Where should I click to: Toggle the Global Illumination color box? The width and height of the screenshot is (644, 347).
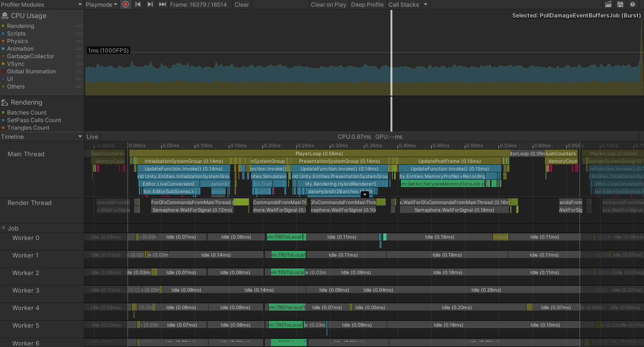(3, 71)
